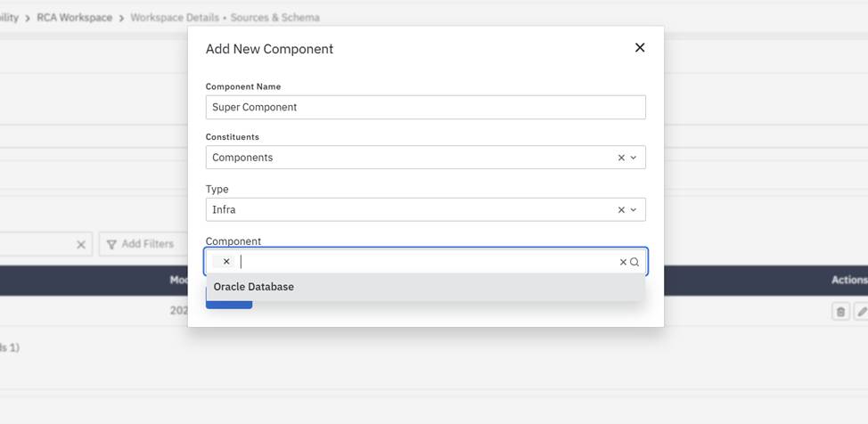Click the blue button below Component list
The height and width of the screenshot is (424, 868).
point(229,305)
